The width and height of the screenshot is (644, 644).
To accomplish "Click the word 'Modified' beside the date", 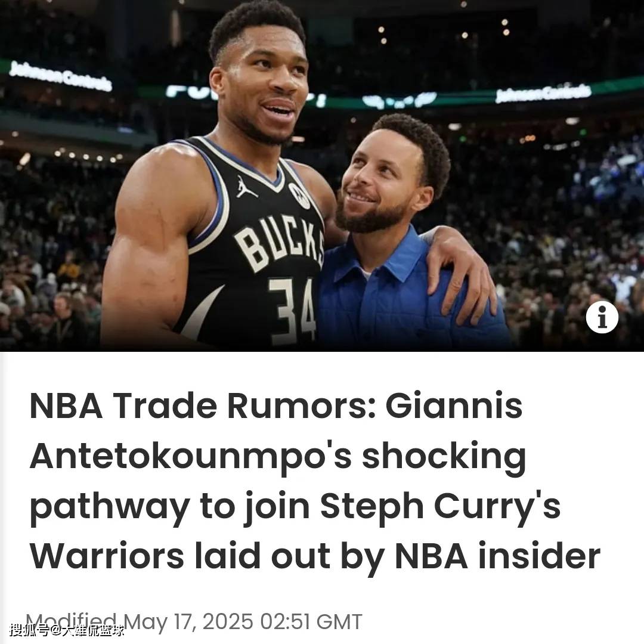I will (x=72, y=621).
